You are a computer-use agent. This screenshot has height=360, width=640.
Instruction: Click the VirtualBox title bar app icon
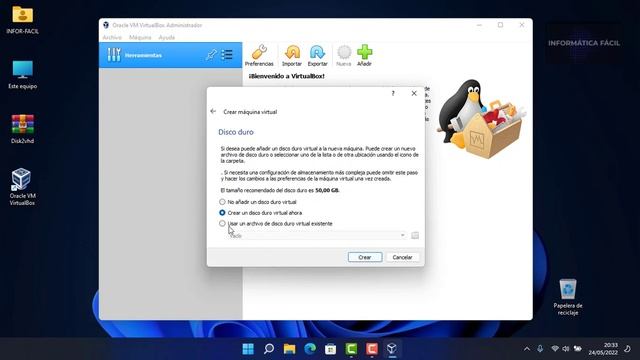click(x=106, y=25)
